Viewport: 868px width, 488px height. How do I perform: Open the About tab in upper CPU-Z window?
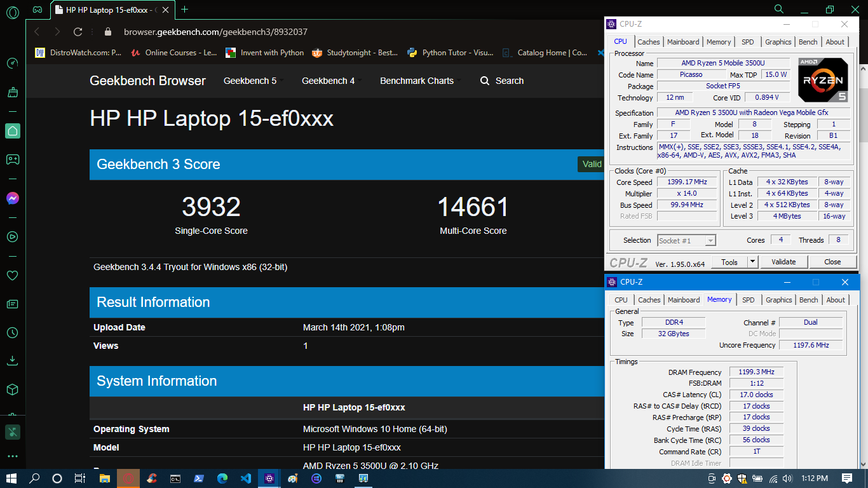tap(835, 42)
